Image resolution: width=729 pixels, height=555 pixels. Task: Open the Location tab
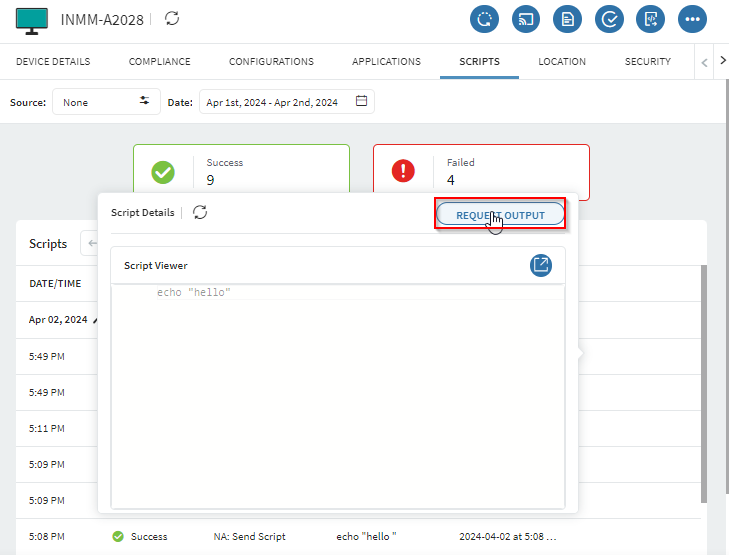562,62
